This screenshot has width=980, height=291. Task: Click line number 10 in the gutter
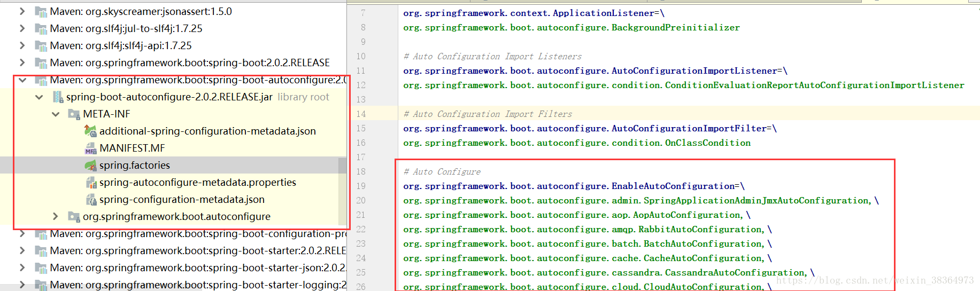(x=361, y=56)
